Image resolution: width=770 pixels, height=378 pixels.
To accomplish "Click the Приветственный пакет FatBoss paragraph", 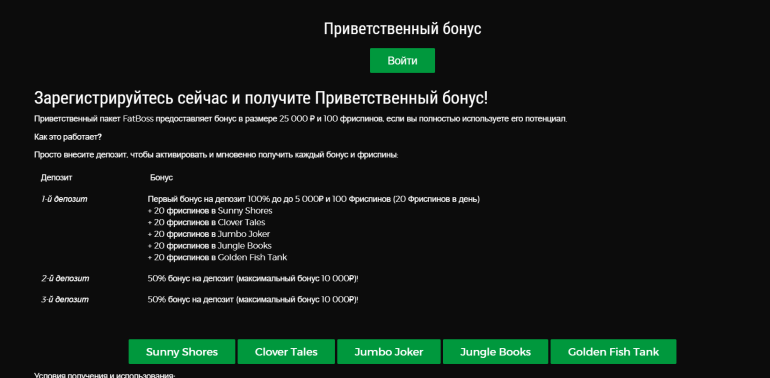I will [x=301, y=119].
